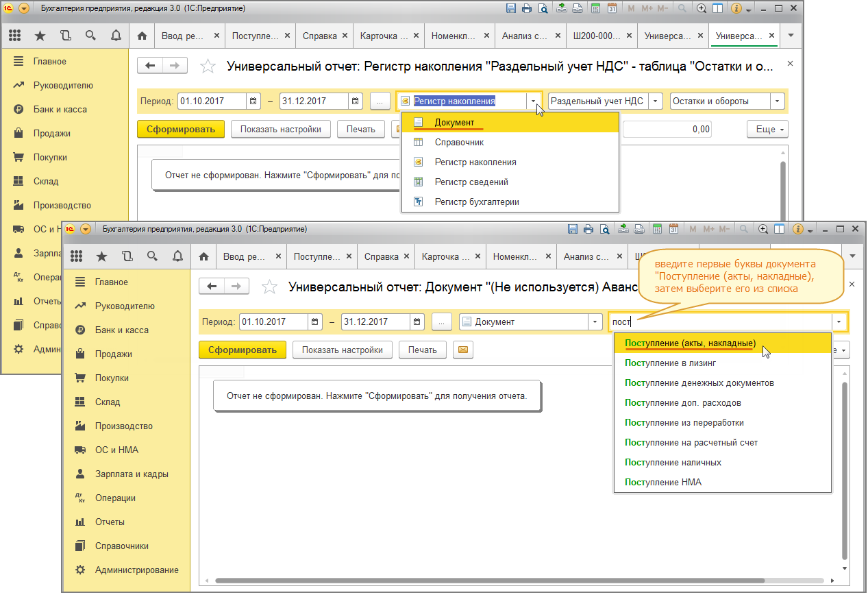The width and height of the screenshot is (868, 595).
Task: Select Регистр бухгалтерии in object type list
Action: point(510,202)
